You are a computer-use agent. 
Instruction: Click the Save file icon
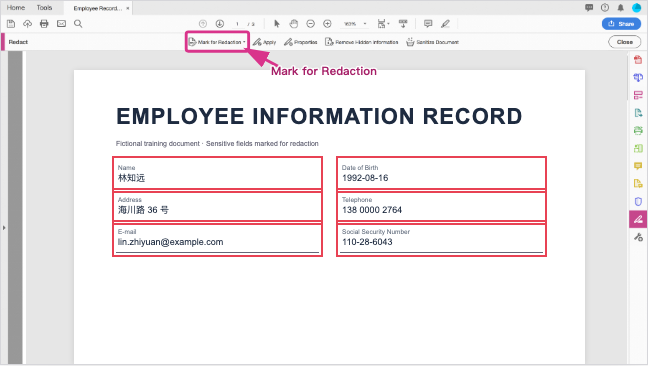point(11,24)
